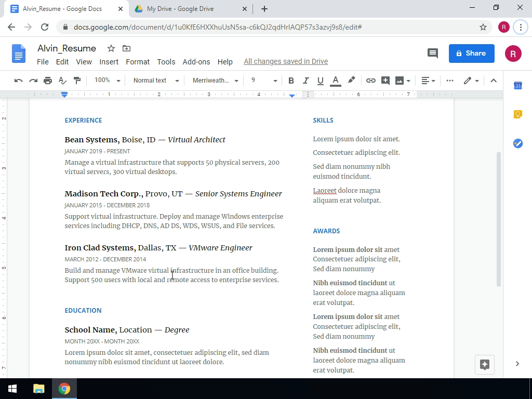
Task: Open comment history speech bubble icon
Action: point(432,53)
